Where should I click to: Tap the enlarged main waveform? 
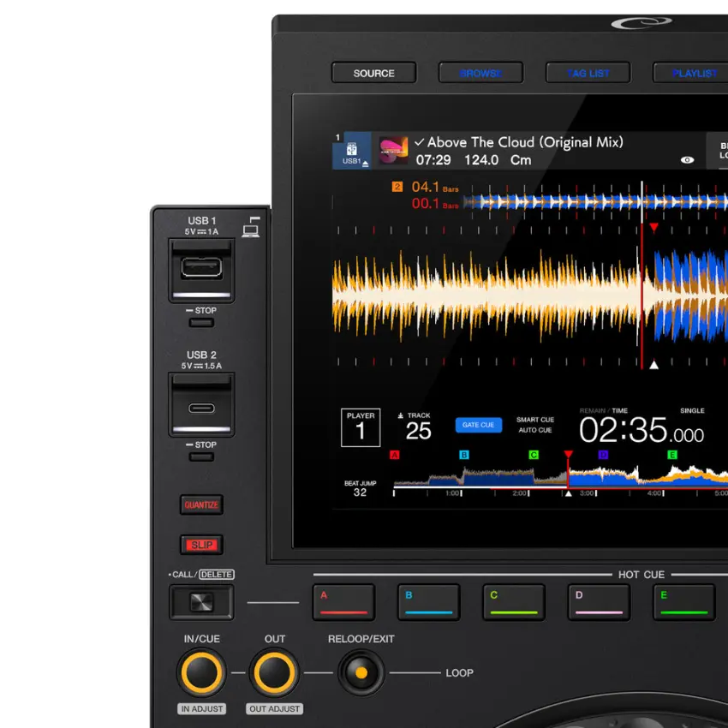(x=530, y=297)
